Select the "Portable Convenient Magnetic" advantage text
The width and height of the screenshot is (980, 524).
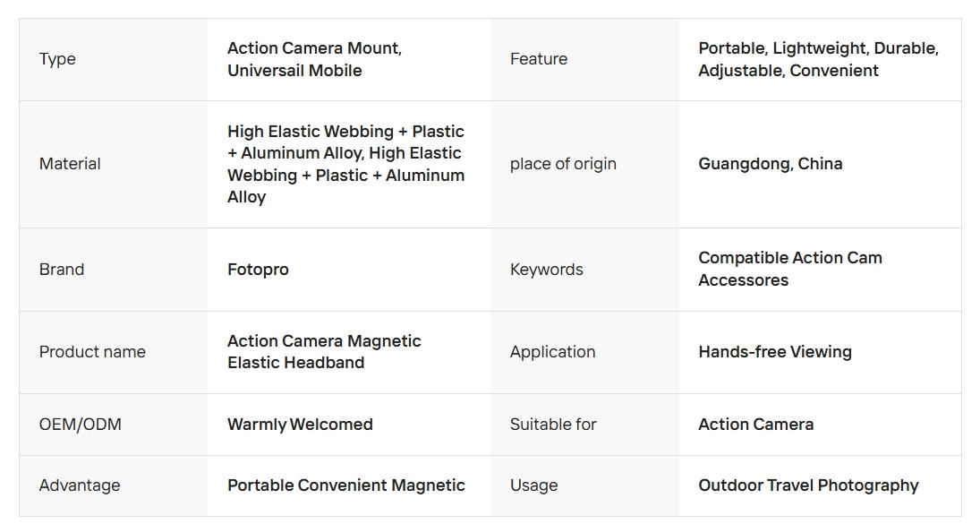click(x=345, y=485)
